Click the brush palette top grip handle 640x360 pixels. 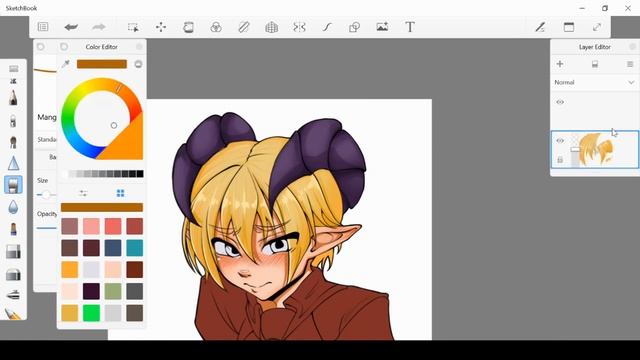[x=13, y=69]
